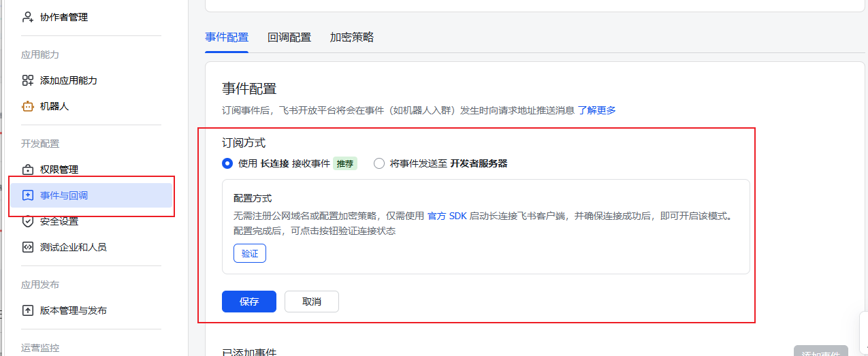Click the 测试企业和人员 code icon
Image resolution: width=868 pixels, height=356 pixels.
coord(28,247)
